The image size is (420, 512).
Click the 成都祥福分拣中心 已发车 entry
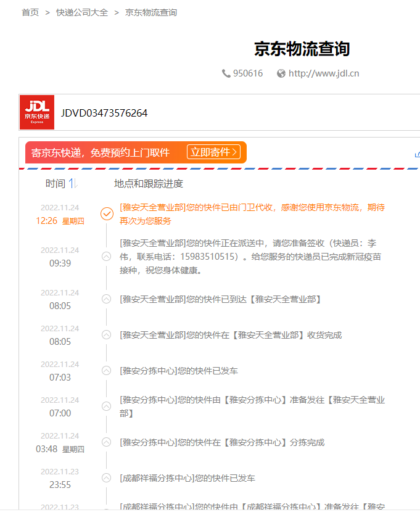pos(187,478)
